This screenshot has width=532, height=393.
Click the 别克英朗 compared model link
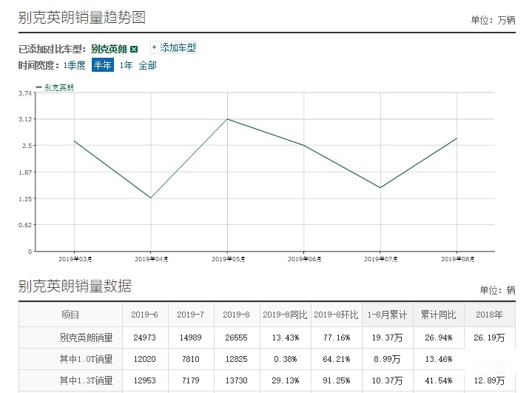click(109, 49)
